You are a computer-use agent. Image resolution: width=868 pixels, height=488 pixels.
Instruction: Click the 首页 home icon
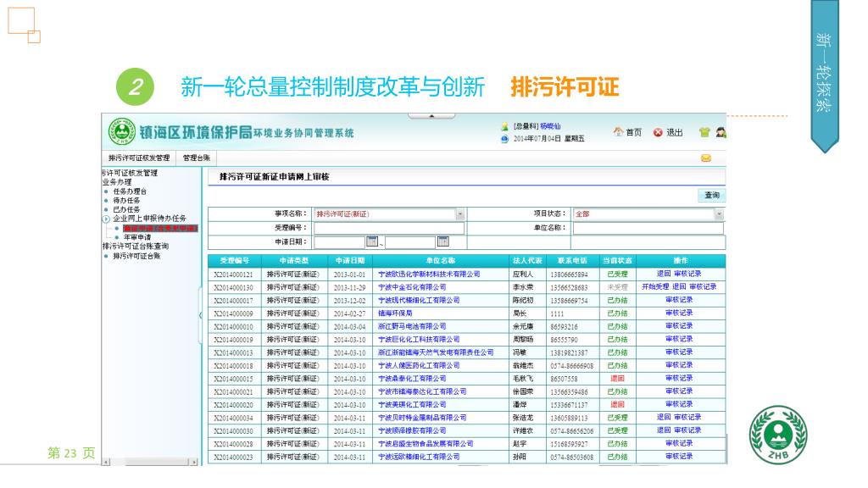(618, 131)
